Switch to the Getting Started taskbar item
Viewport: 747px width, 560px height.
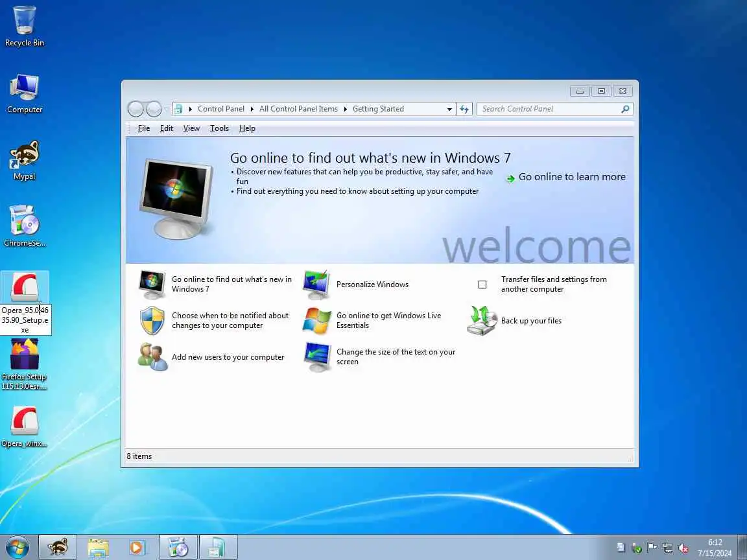coord(218,547)
